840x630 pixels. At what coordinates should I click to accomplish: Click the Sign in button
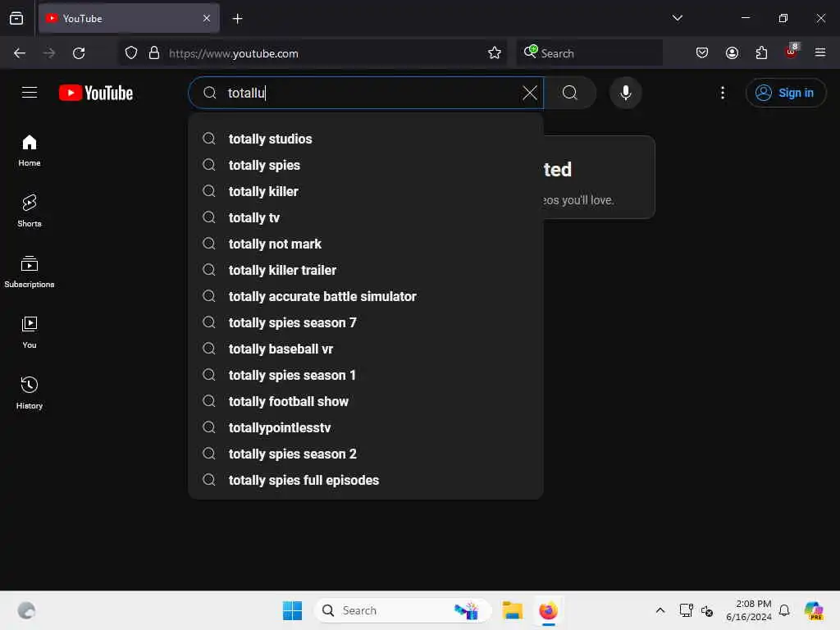(x=785, y=94)
